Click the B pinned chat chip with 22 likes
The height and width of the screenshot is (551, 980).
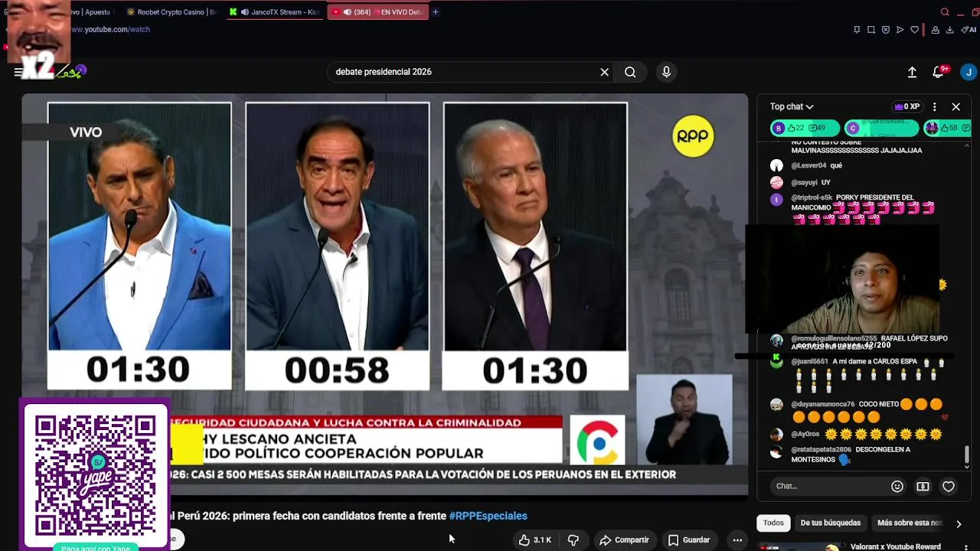pos(804,128)
